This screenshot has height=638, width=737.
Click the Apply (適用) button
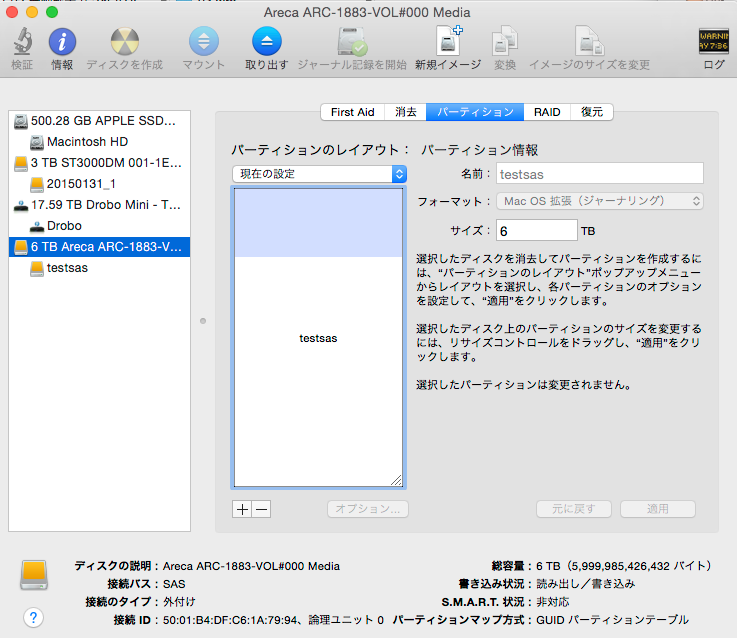pos(658,509)
